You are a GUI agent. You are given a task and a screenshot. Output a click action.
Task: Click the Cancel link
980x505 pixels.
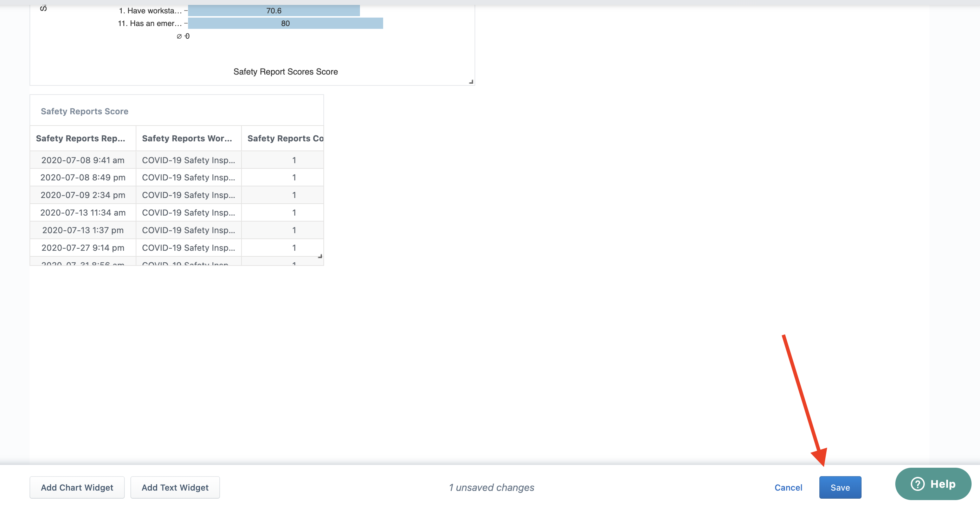(x=788, y=487)
